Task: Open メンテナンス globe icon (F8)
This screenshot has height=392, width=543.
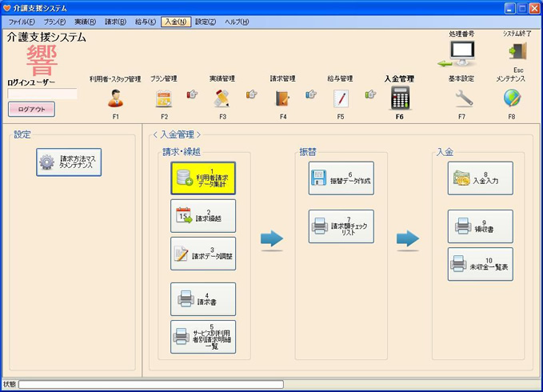Action: [x=512, y=98]
